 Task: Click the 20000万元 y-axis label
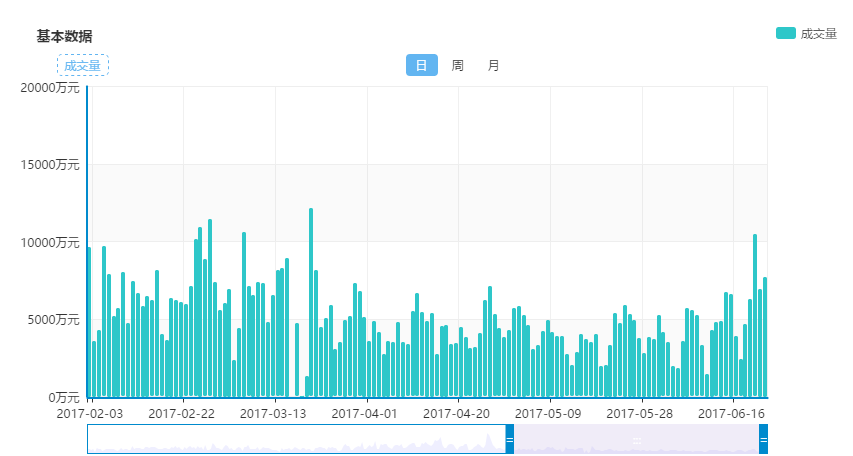pyautogui.click(x=50, y=88)
